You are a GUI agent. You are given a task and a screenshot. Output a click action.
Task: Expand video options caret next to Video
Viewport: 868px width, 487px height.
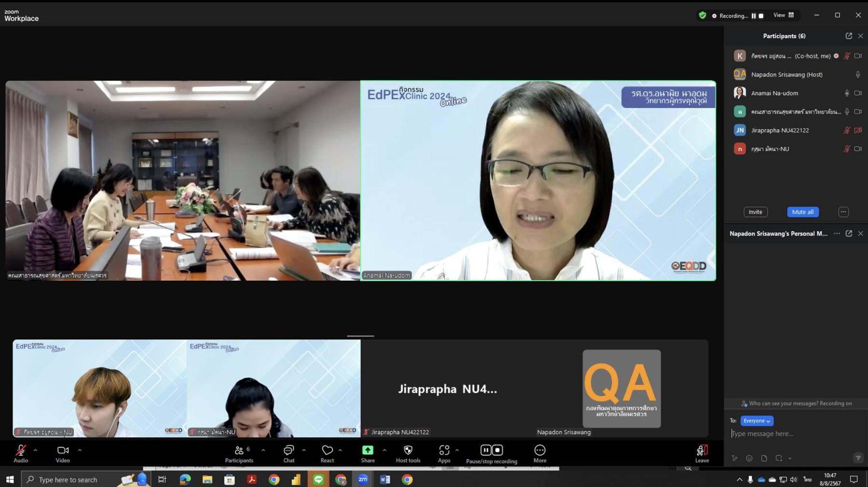coord(80,450)
